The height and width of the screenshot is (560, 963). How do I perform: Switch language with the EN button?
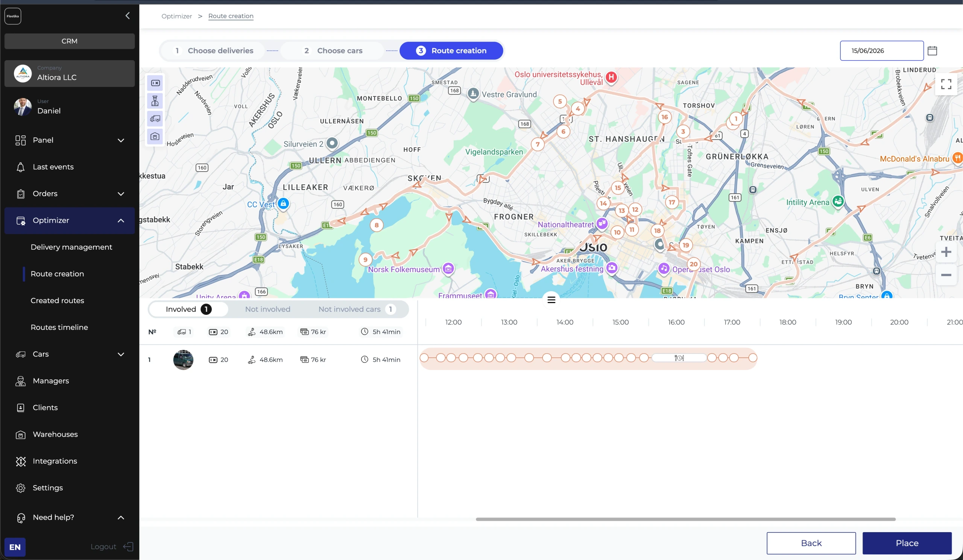point(15,547)
